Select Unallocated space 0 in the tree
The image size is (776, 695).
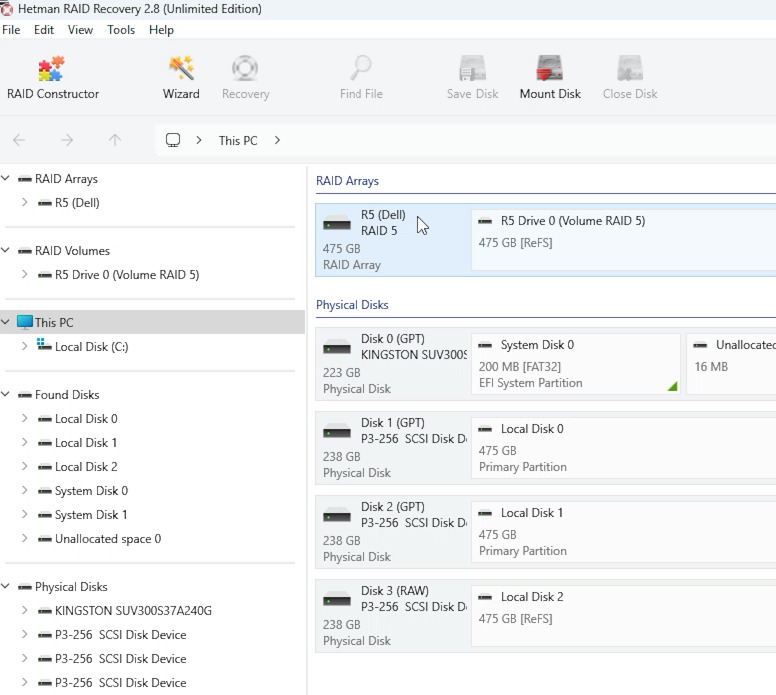(x=108, y=539)
